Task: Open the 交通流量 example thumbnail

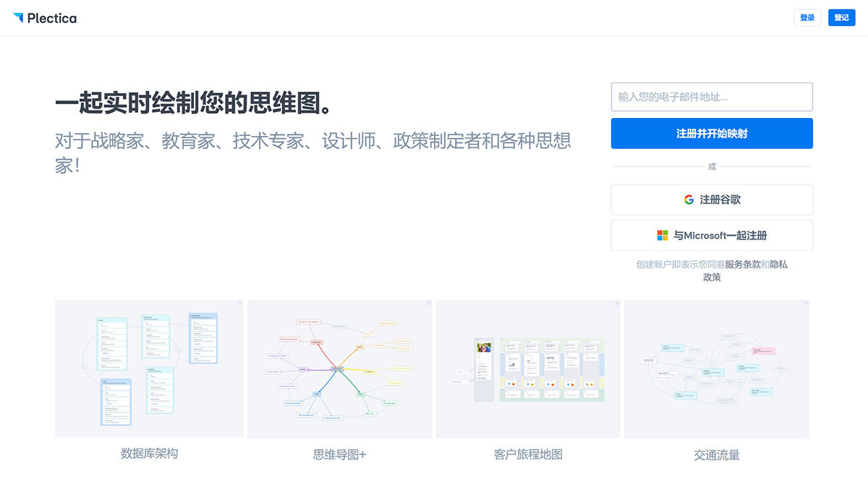Action: coord(715,368)
